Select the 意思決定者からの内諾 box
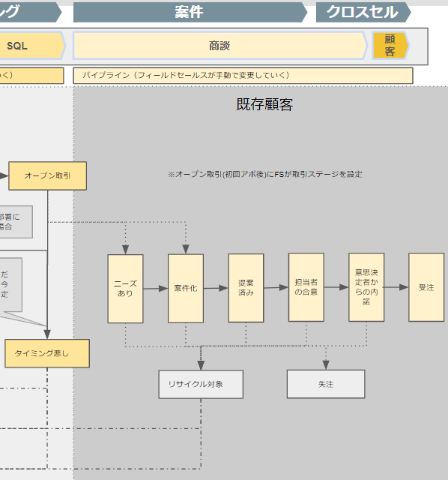 pos(366,287)
